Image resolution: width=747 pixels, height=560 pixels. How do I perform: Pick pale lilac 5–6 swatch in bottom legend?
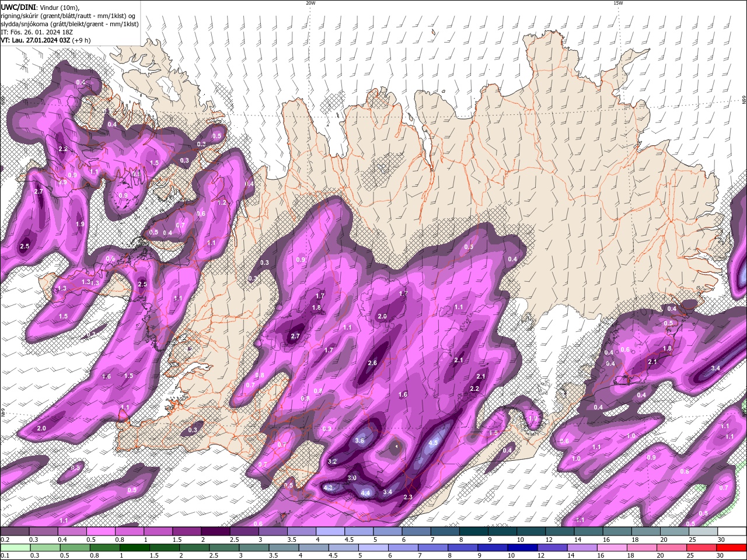coord(373,548)
